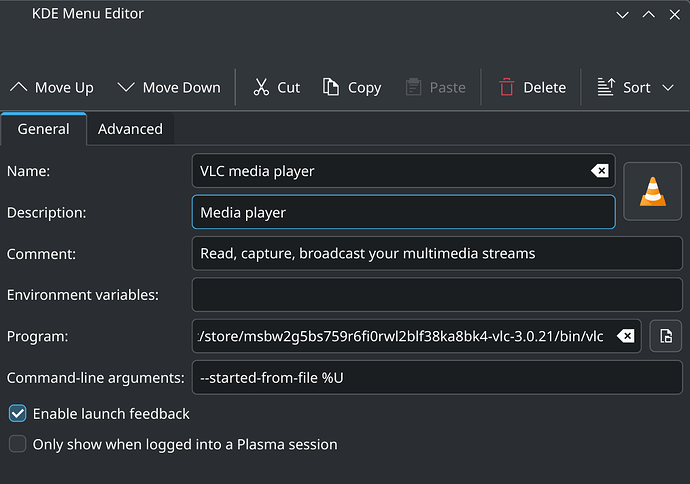
Task: Open the file browser for Program
Action: click(x=666, y=336)
